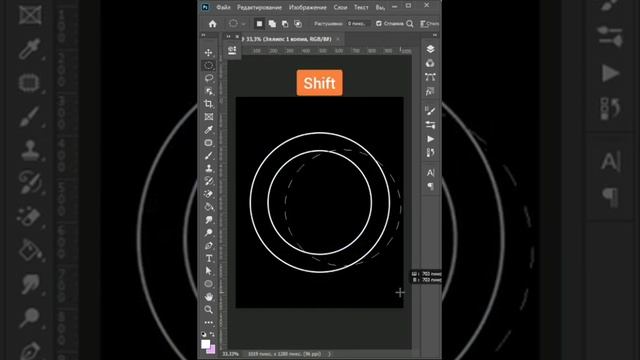Open the Edit Toolbar three-dots button
This screenshot has height=360, width=640.
209,322
